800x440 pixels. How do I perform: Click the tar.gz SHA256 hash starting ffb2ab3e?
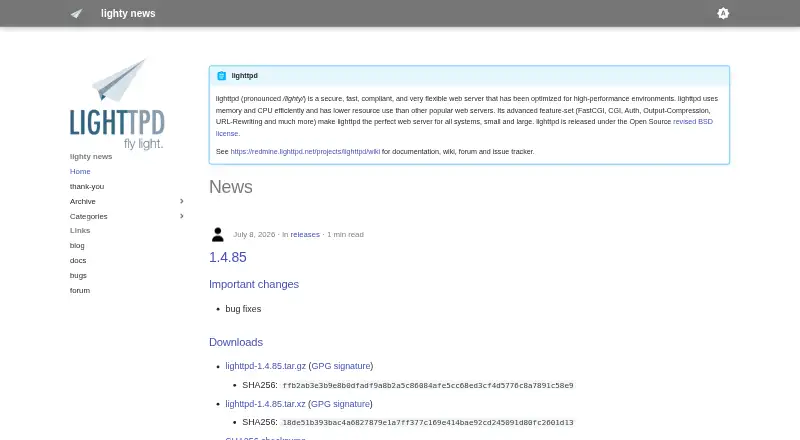[x=428, y=385]
